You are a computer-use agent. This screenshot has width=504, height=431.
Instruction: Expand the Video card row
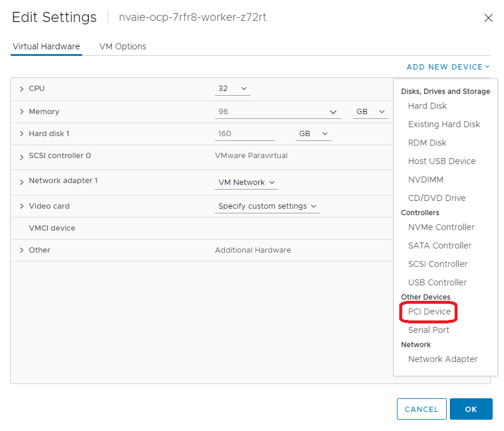(x=22, y=206)
